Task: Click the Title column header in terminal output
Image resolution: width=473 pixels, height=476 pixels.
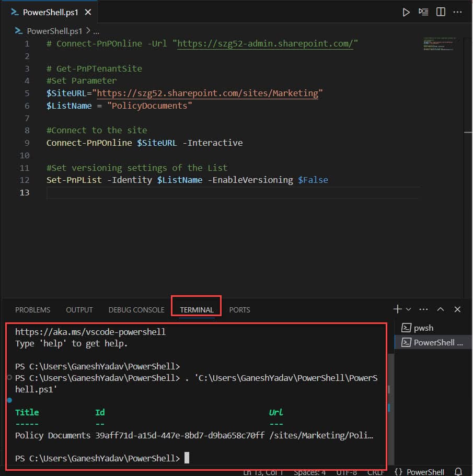Action: (x=27, y=412)
